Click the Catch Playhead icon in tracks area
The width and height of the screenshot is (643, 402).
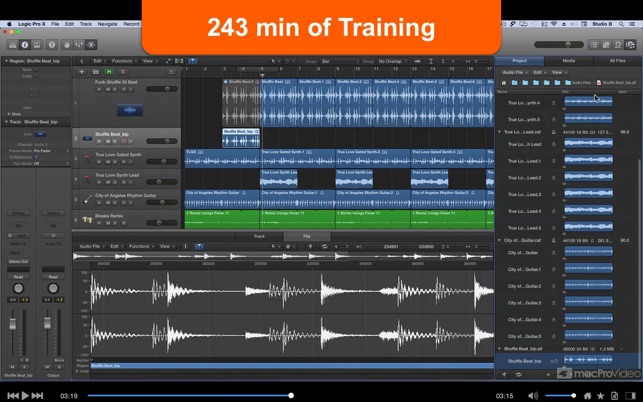coord(193,61)
